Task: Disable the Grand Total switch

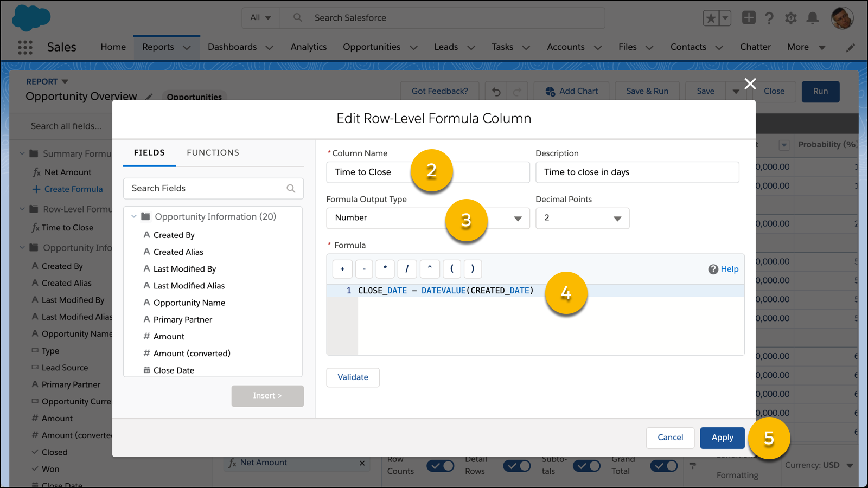Action: point(664,466)
